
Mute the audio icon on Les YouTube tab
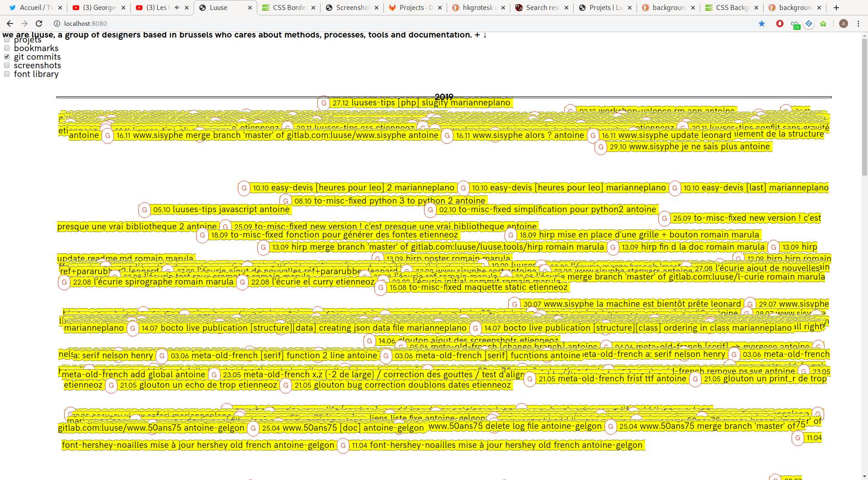[x=177, y=8]
